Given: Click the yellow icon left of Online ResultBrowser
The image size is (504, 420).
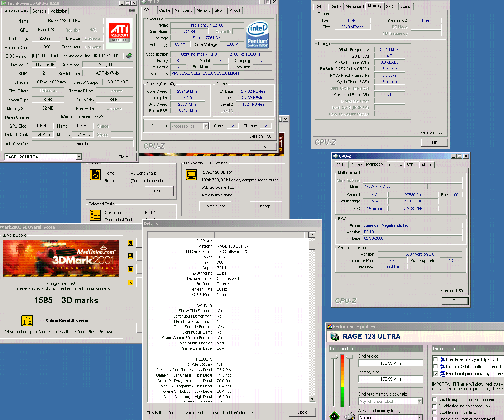Looking at the screenshot, I should click(27, 321).
